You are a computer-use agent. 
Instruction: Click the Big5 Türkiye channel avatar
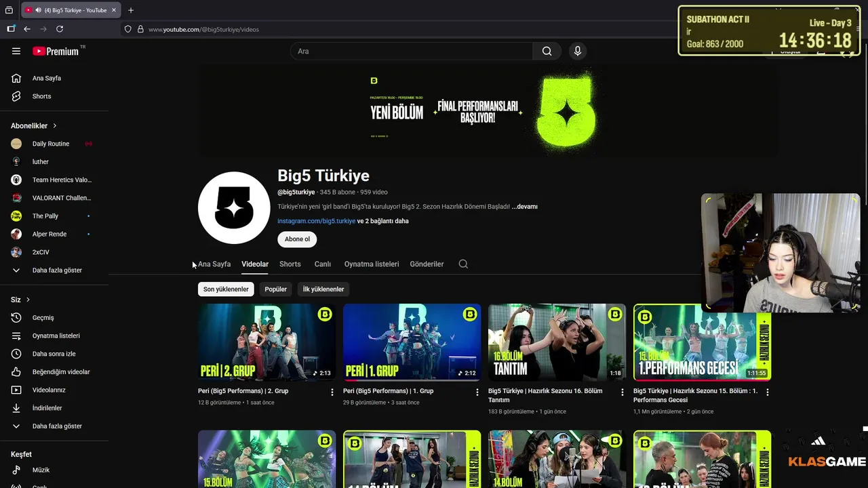coord(234,207)
